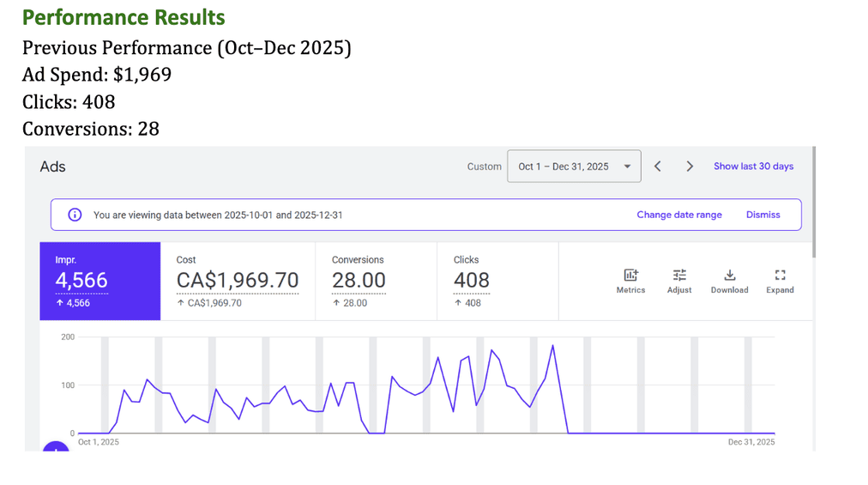The height and width of the screenshot is (485, 868).
Task: Click Change date range link
Action: click(679, 215)
